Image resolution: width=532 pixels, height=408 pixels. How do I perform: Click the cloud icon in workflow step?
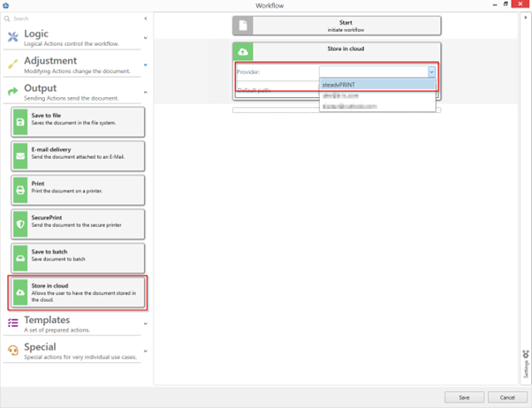(x=243, y=52)
